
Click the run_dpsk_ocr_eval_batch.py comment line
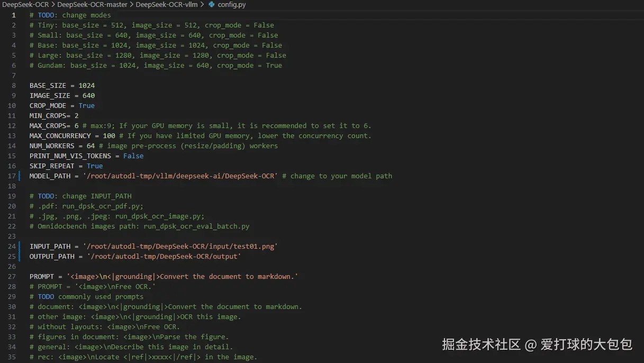pyautogui.click(x=140, y=226)
